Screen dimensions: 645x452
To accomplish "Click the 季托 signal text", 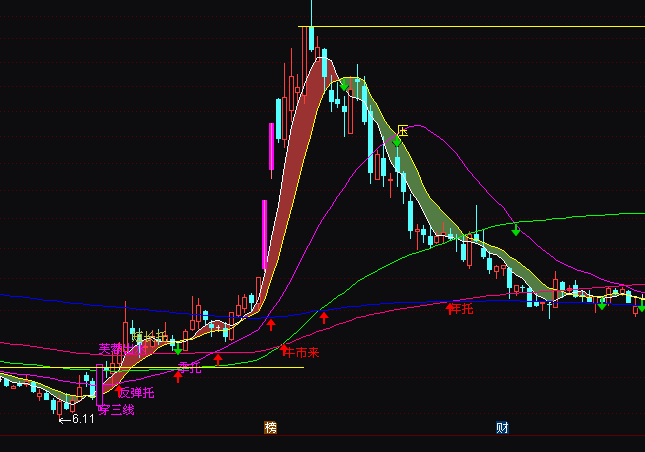I will pos(190,367).
